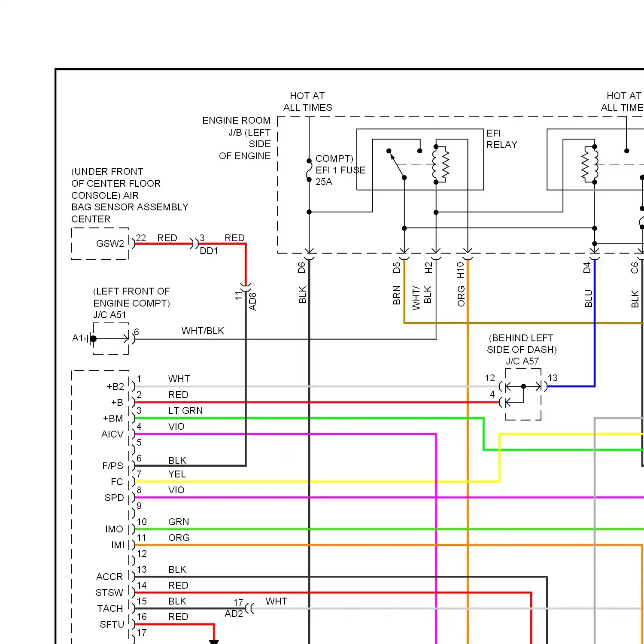Click the 'DD1' connector label
The height and width of the screenshot is (644, 644).
coord(209,251)
